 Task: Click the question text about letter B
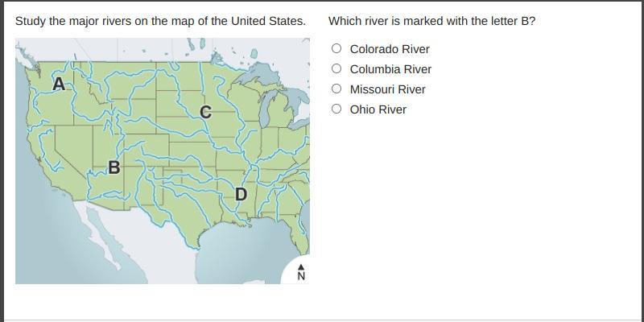click(x=432, y=21)
